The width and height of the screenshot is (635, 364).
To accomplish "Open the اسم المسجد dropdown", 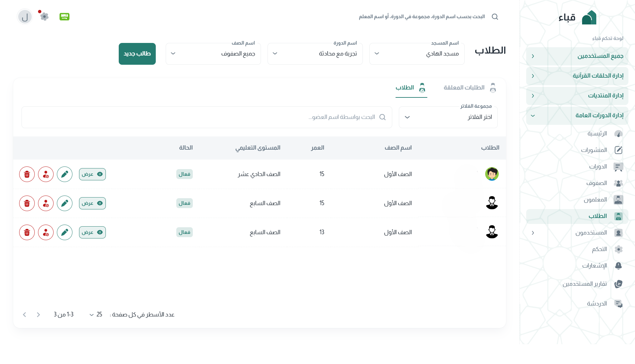I will (x=417, y=54).
